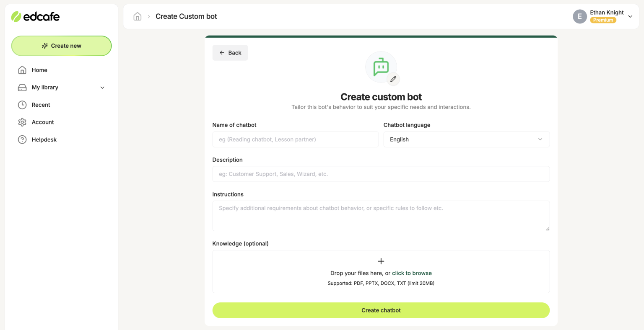Click click to browse for knowledge files
The width and height of the screenshot is (644, 330).
(412, 273)
